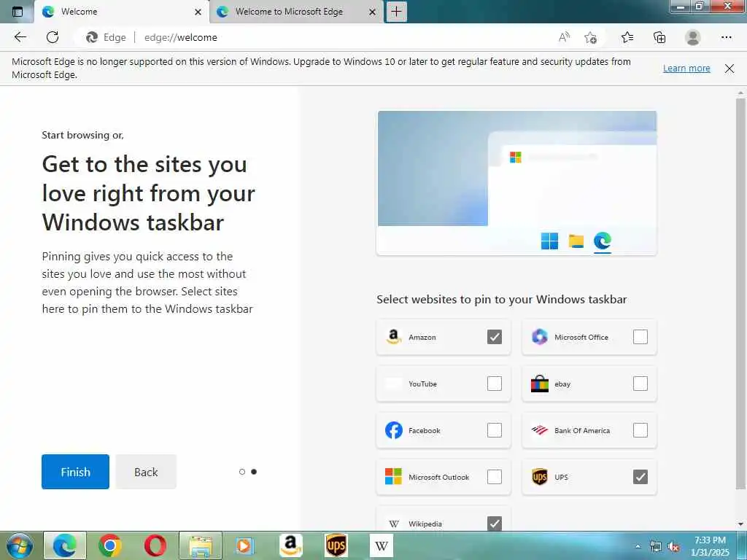Show hidden system tray icons arrow

[638, 547]
